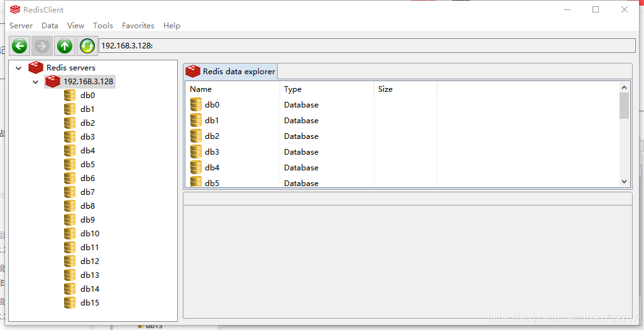The image size is (644, 330).
Task: Click the data list scrollbar thumb
Action: [x=624, y=106]
